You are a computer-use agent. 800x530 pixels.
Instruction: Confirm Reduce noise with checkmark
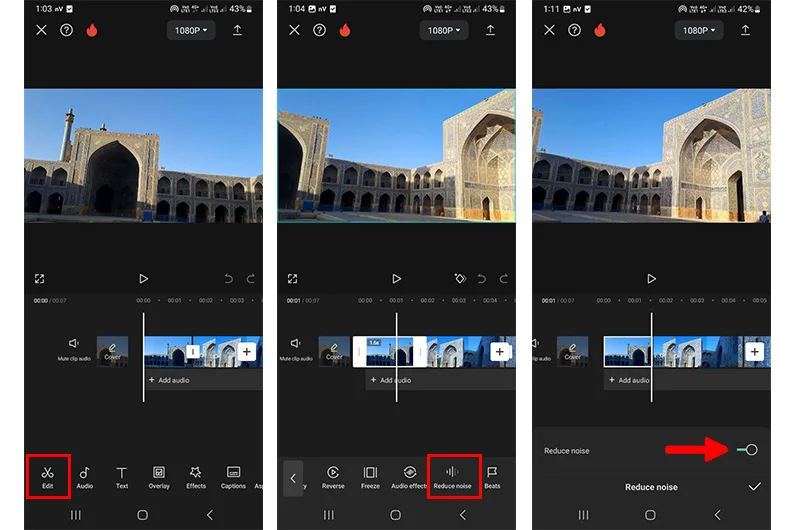pos(755,487)
